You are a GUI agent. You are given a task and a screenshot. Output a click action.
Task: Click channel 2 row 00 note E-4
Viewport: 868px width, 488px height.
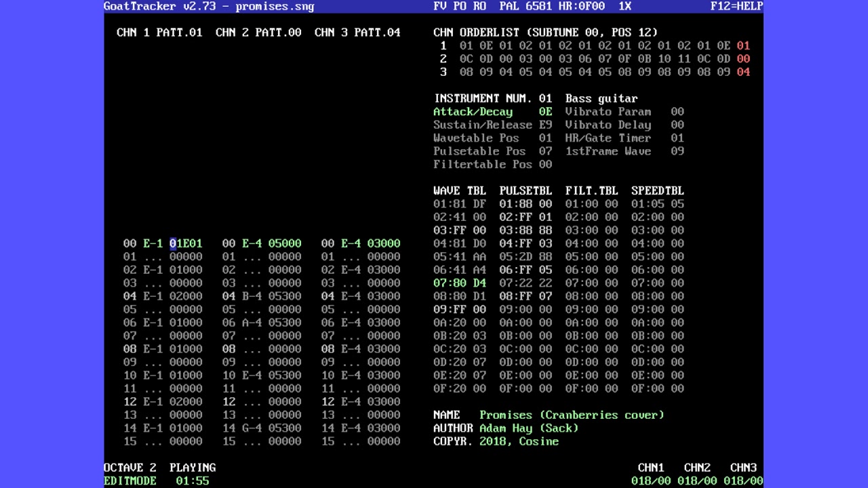click(x=252, y=244)
